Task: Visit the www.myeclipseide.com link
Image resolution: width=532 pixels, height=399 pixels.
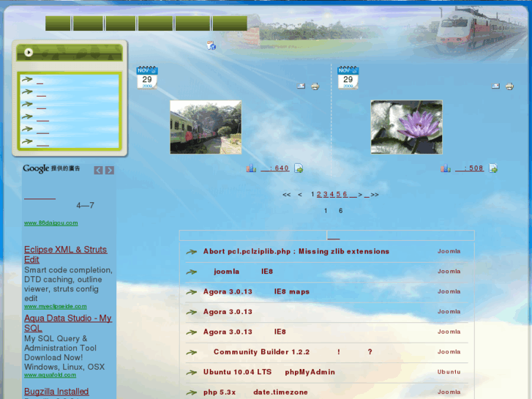Action: 56,306
